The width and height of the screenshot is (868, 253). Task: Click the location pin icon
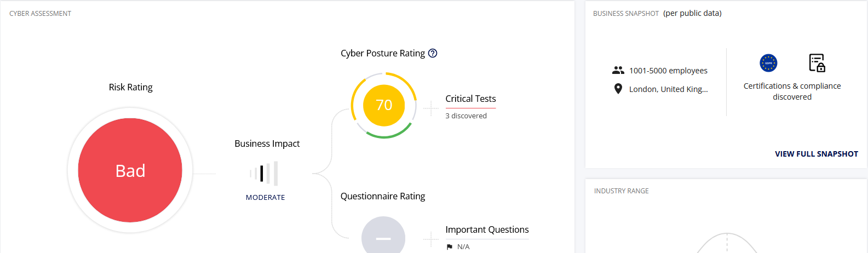click(x=618, y=89)
